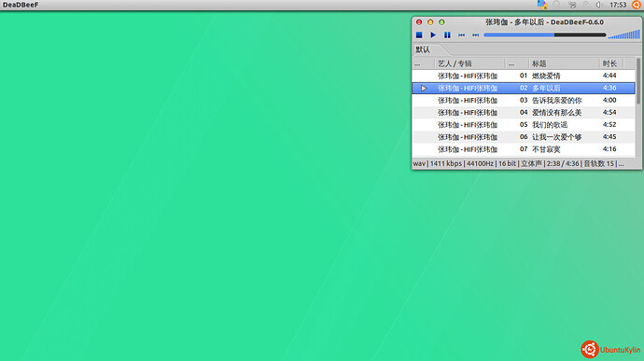Click the 2:38 / 4:36 time in status bar
Screen dimensions: 644x361
coord(563,163)
